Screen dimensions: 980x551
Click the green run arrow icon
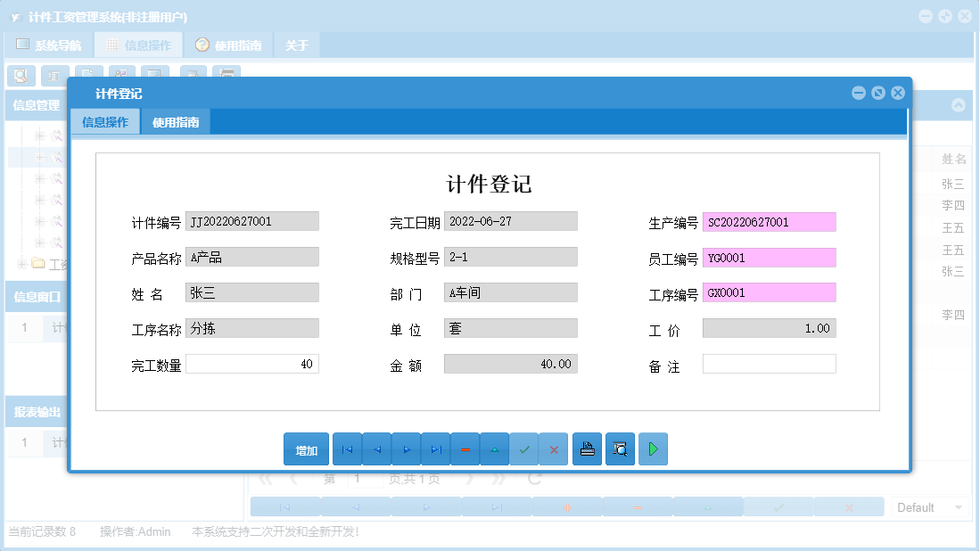pyautogui.click(x=653, y=448)
